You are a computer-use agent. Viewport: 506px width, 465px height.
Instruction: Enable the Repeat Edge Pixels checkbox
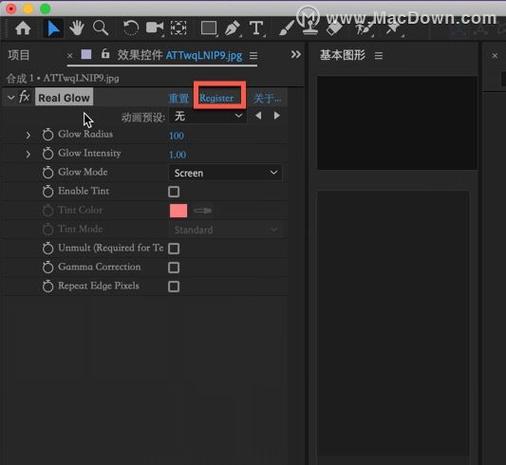174,286
